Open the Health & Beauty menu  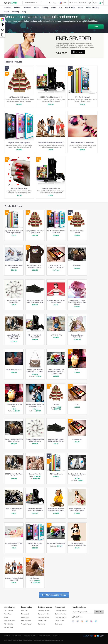click(x=92, y=8)
